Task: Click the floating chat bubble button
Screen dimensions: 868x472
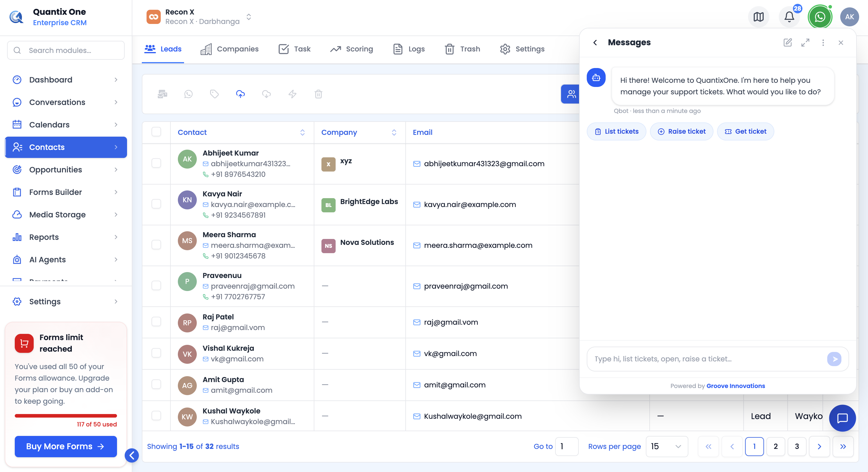Action: pos(842,418)
